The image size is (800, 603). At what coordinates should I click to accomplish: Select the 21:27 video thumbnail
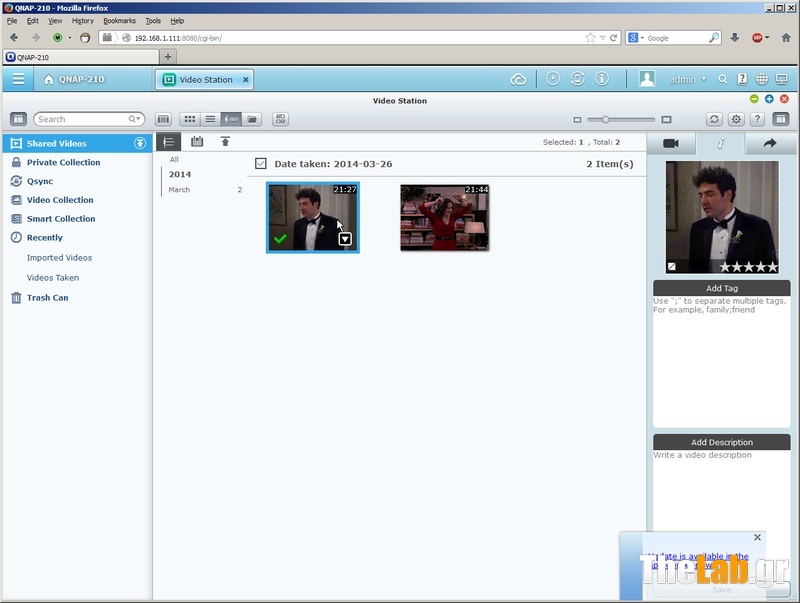[313, 217]
